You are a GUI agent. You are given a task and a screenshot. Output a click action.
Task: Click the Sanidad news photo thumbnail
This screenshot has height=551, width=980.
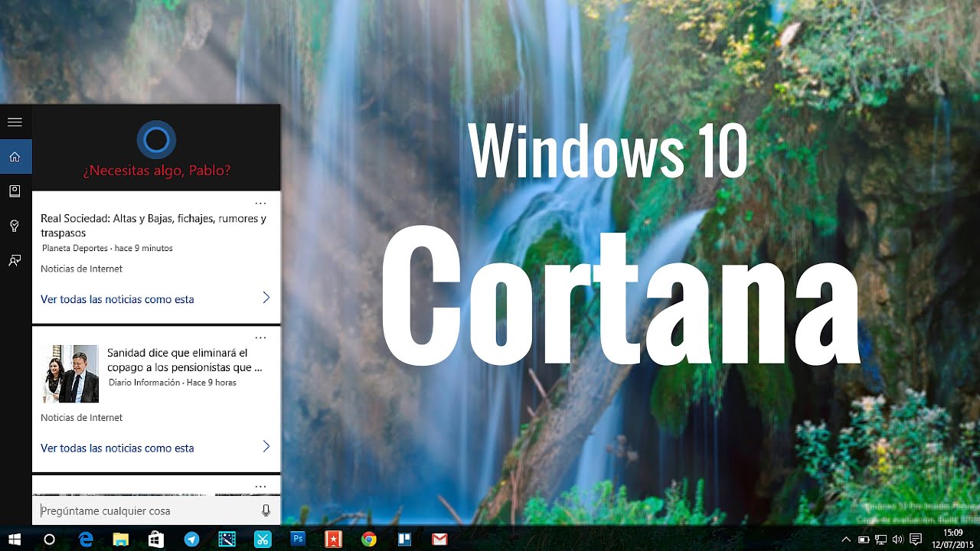(70, 373)
